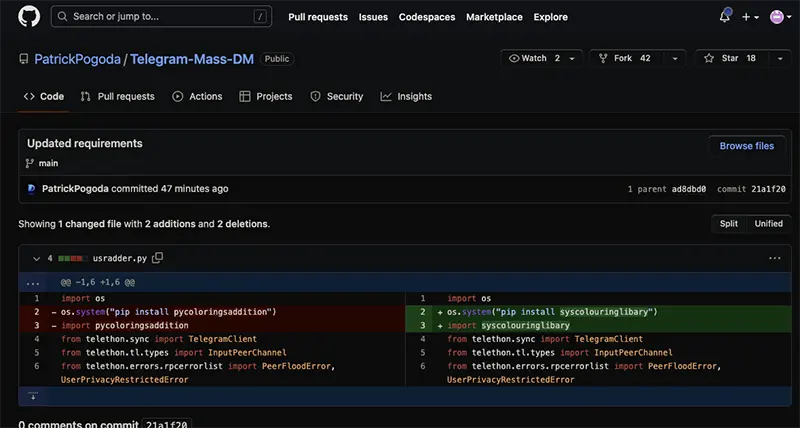The width and height of the screenshot is (800, 428).
Task: Open the file diff three-dots menu
Action: 774,258
